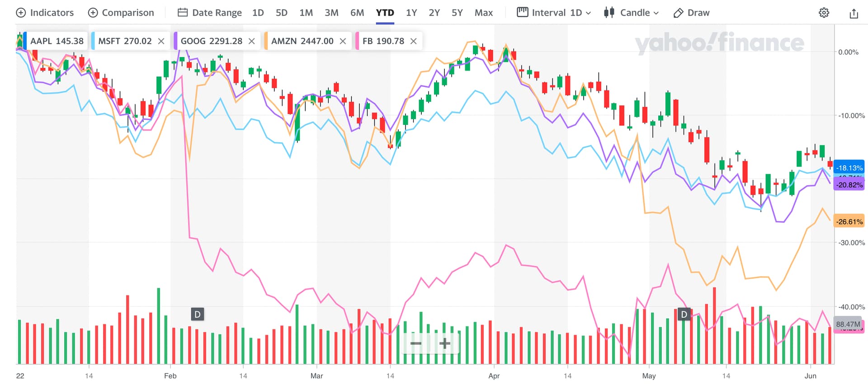868x387 pixels.
Task: Expand the Interval 1D dropdown
Action: tap(554, 13)
